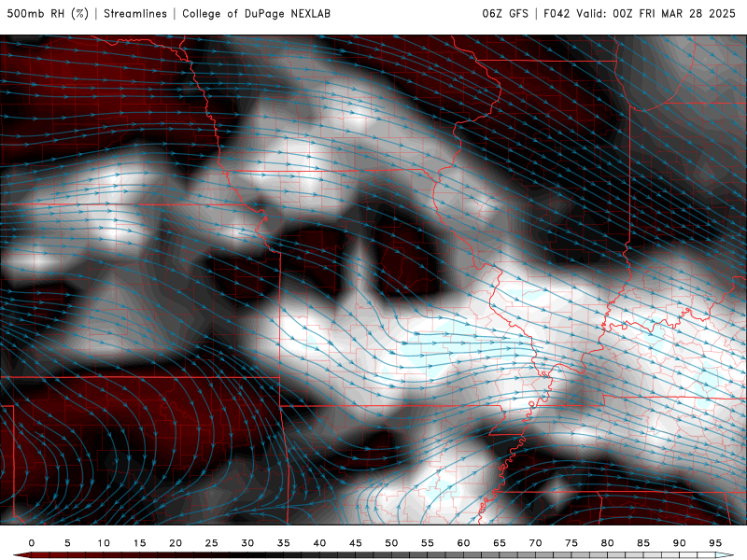Click the white high end of color bar
The image size is (747, 560).
click(725, 555)
